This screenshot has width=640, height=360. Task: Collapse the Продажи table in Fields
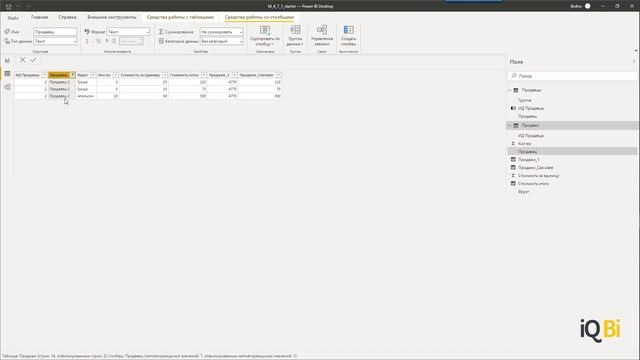pos(509,125)
